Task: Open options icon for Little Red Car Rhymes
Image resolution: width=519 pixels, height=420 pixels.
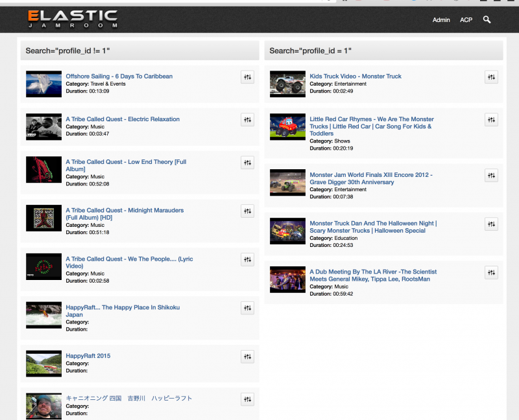Action: pos(491,120)
